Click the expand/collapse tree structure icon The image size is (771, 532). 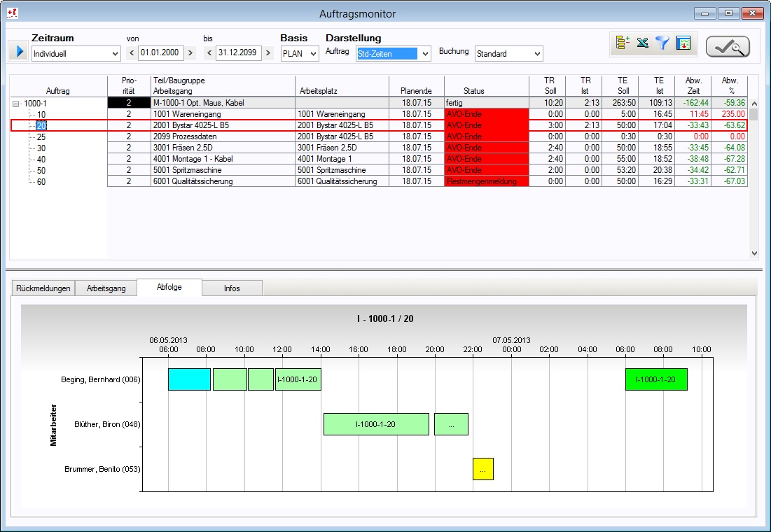click(623, 43)
